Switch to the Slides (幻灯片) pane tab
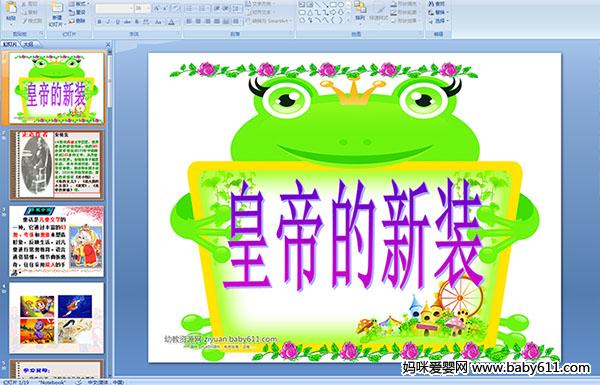This screenshot has height=385, width=600. tap(10, 44)
